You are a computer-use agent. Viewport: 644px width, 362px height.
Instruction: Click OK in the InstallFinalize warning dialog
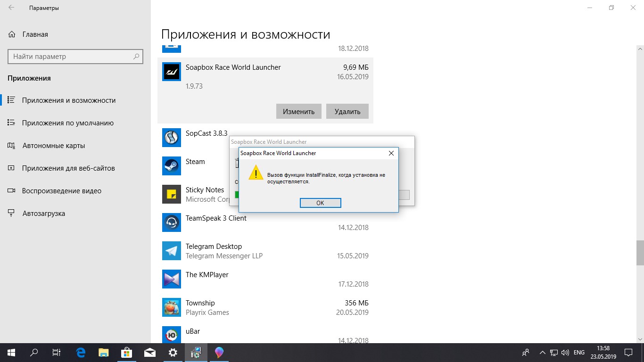pos(320,203)
